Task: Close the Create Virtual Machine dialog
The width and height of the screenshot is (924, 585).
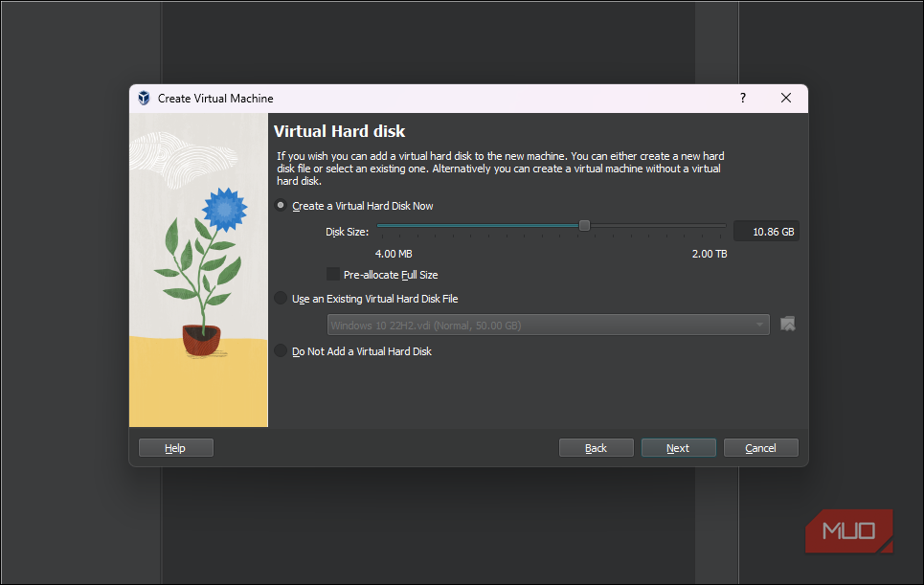Action: coord(785,98)
